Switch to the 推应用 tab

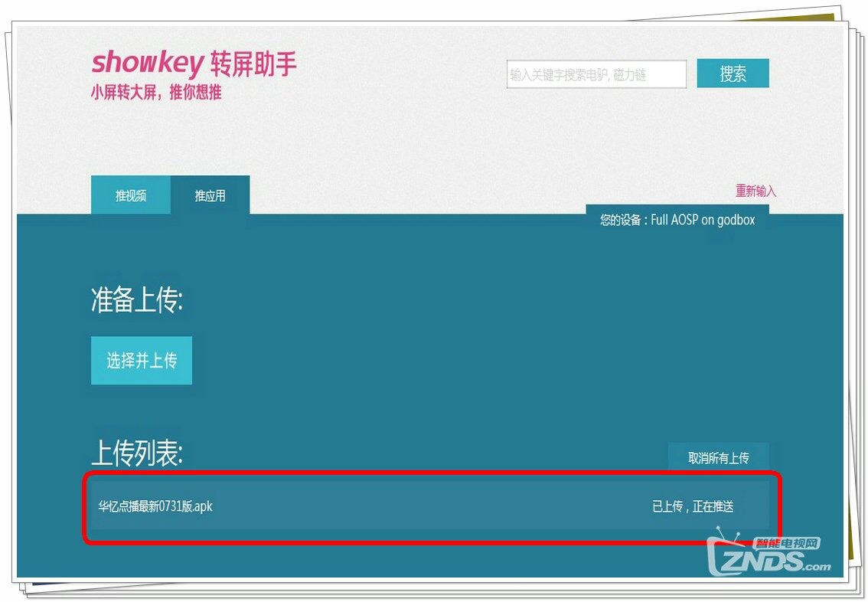210,195
